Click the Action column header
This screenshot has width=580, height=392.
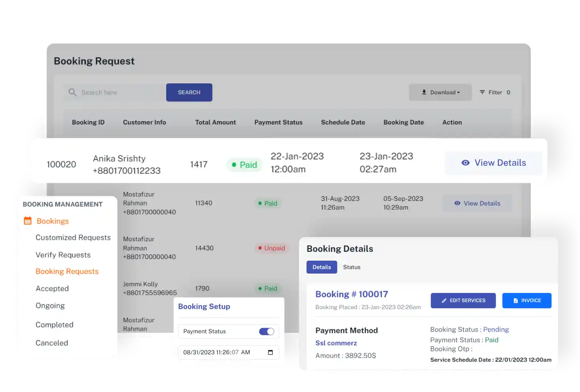452,122
